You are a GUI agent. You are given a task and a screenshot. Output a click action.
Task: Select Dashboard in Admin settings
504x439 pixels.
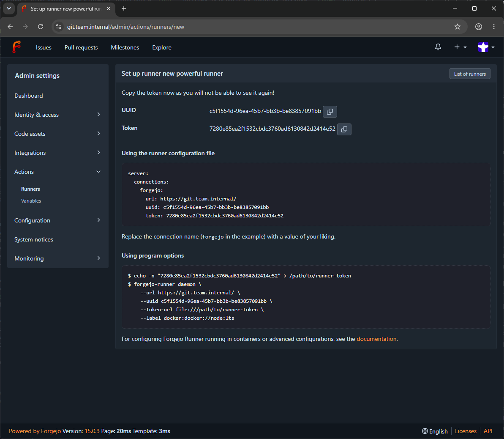[29, 96]
